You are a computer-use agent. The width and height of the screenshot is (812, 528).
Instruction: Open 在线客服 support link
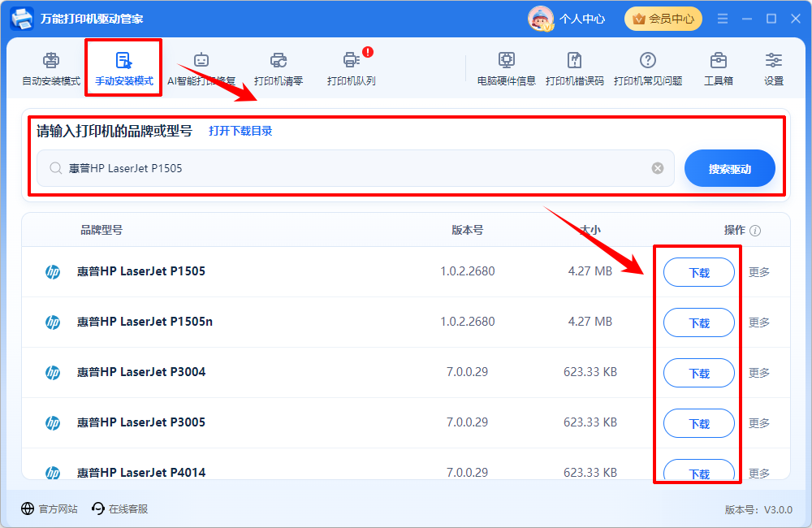pyautogui.click(x=119, y=509)
